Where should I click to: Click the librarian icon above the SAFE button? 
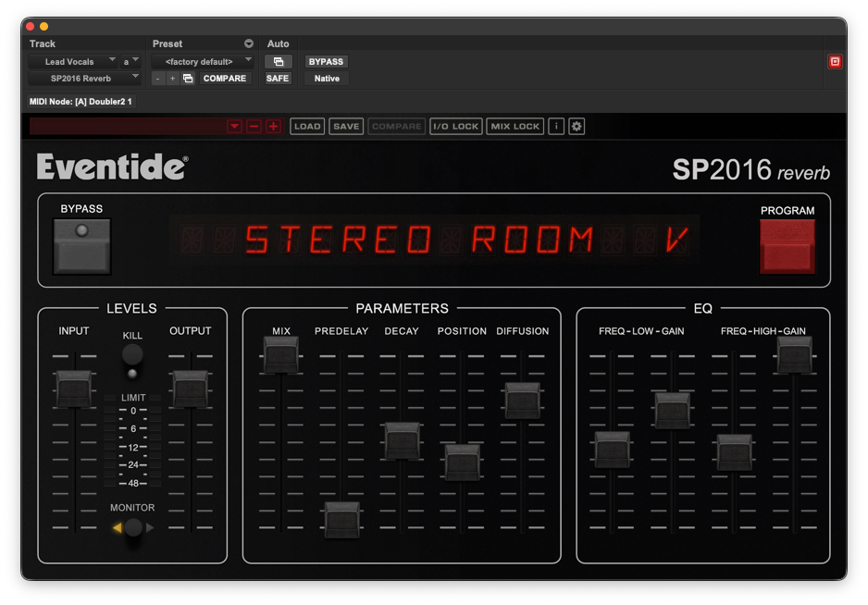click(277, 60)
